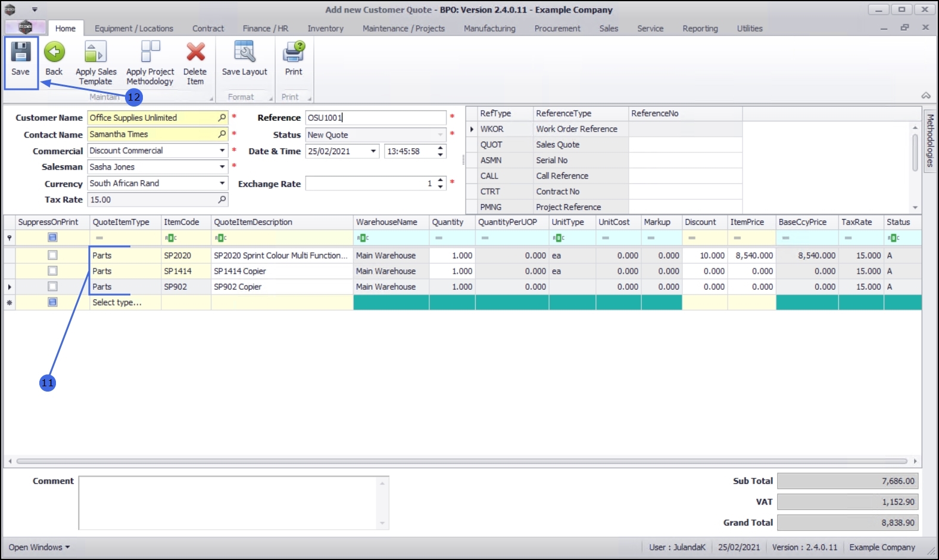
Task: Click Quantity filter equals icon
Action: 439,238
